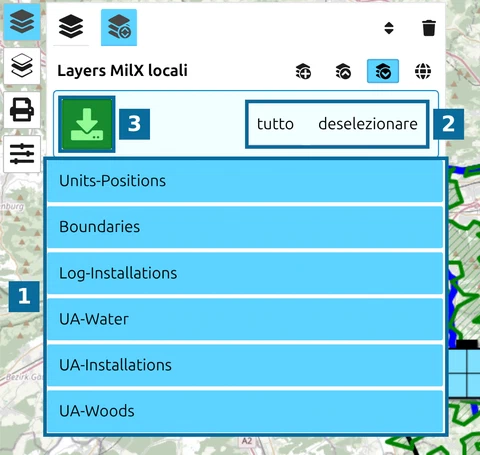Click the green download button
Screen dimensions: 480x455
point(87,124)
